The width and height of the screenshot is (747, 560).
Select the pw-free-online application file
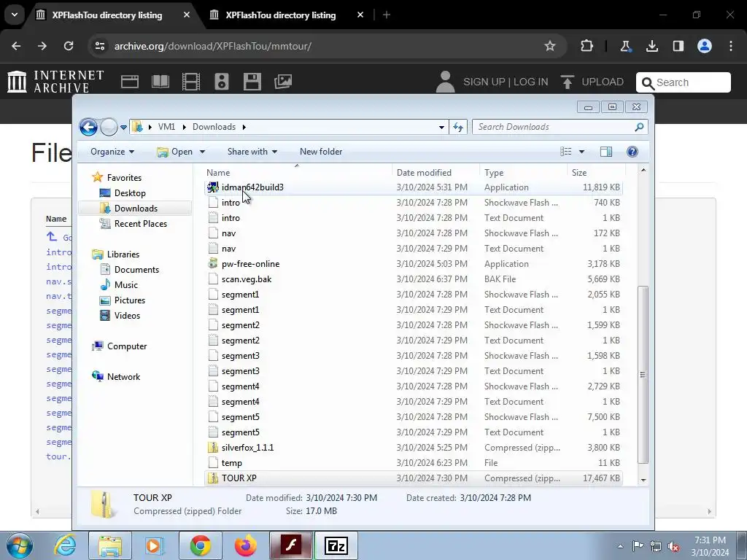tap(413, 264)
